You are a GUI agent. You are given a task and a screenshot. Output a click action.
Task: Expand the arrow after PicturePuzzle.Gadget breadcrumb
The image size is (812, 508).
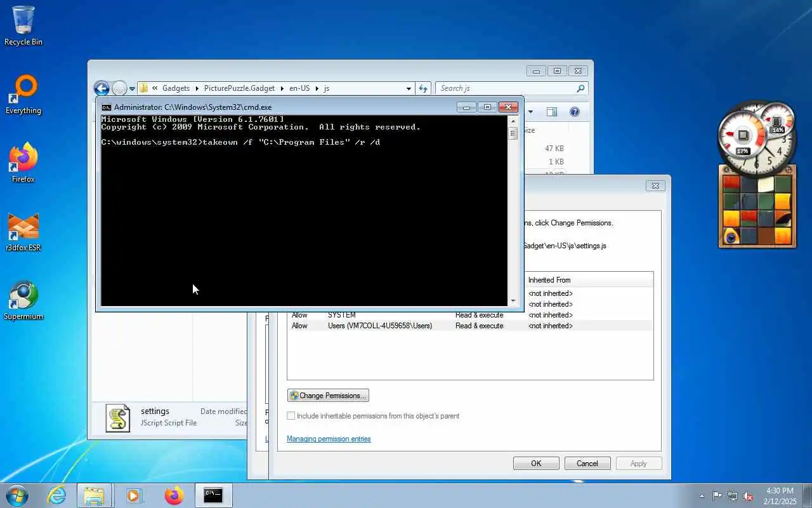tap(284, 88)
